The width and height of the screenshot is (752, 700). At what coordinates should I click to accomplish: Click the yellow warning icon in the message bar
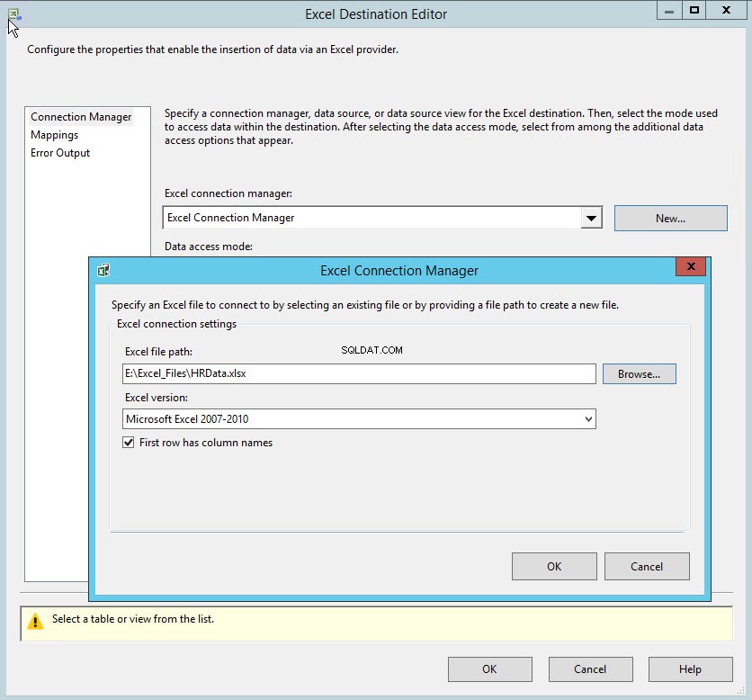pos(35,622)
